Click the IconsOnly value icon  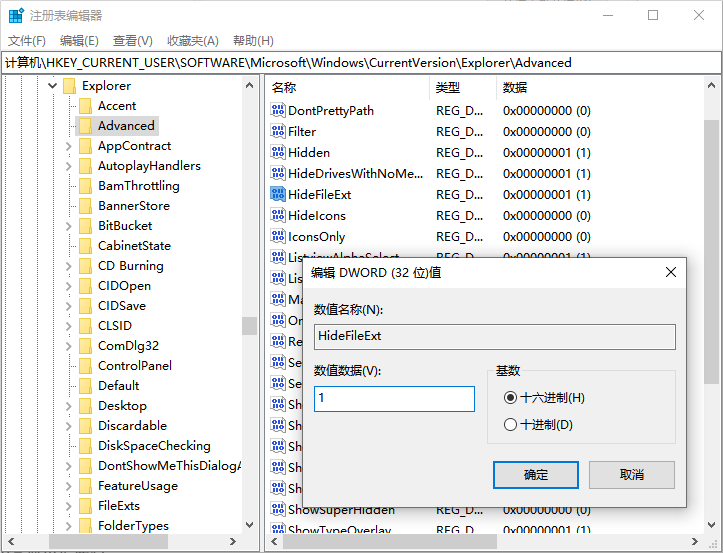click(278, 236)
